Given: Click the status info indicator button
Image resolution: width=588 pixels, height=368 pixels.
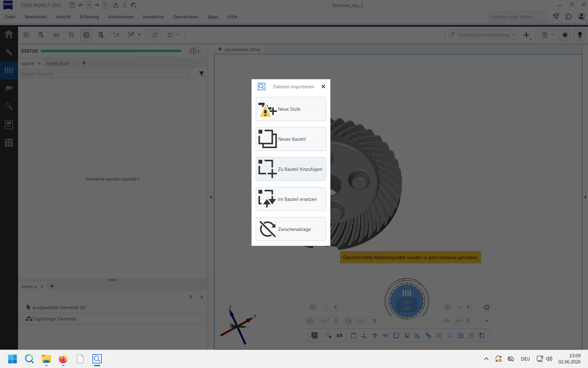Looking at the screenshot, I should coord(195,51).
